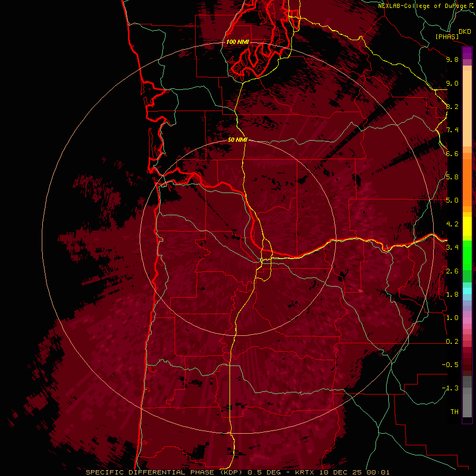Click the DKD units label above the legend
Screen dimensions: 476x476
465,31
